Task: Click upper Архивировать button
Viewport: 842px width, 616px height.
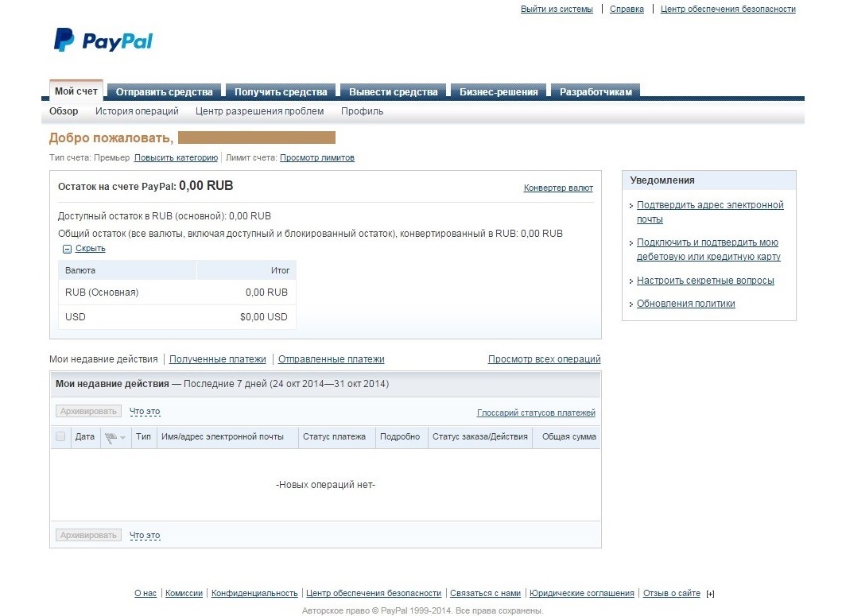Action: click(x=88, y=412)
